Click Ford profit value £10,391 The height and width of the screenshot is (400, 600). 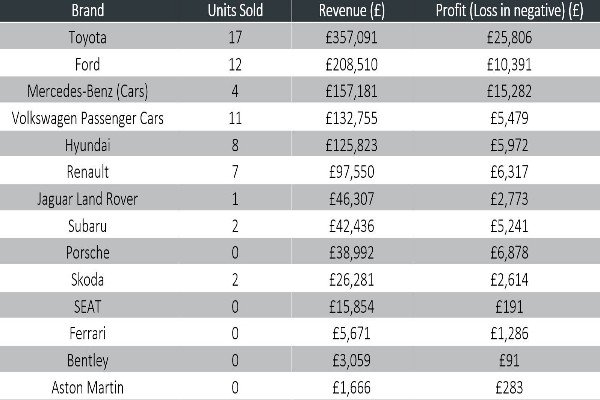tap(509, 64)
